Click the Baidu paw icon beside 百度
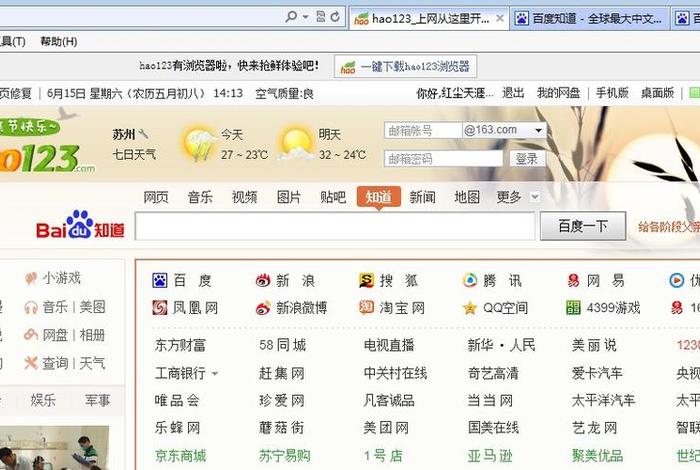 (160, 280)
